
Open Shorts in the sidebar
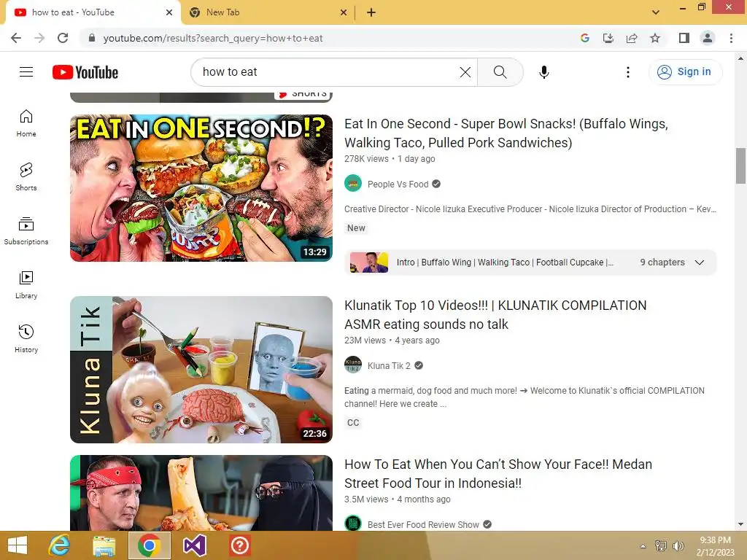coord(26,177)
